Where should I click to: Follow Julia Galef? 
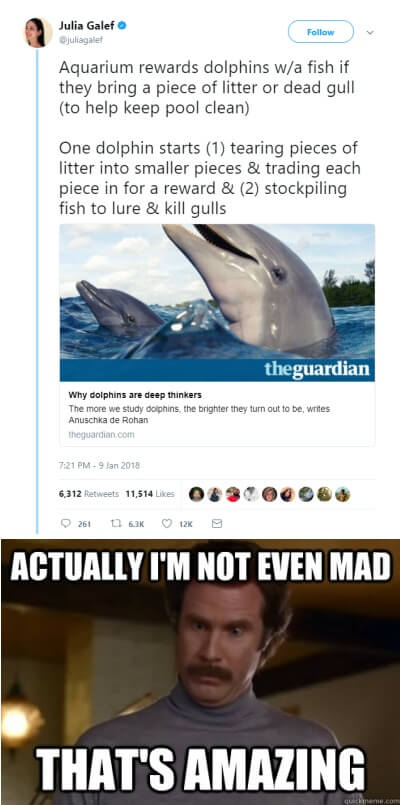point(320,32)
